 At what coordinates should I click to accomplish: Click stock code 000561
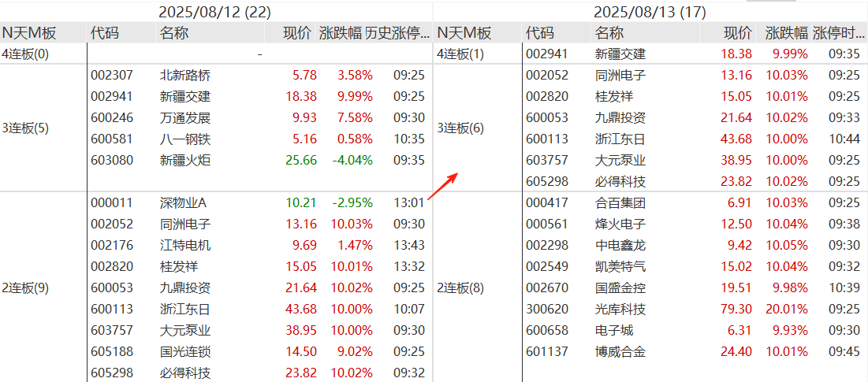point(547,224)
